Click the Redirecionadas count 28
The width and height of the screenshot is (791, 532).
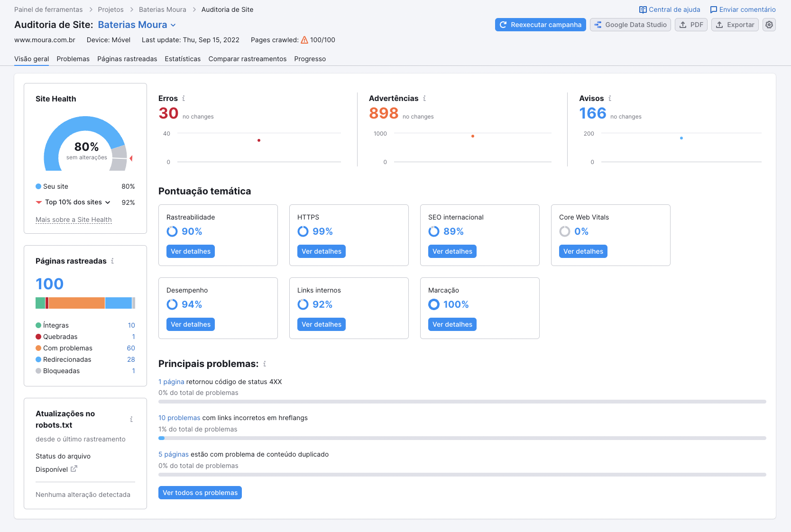tap(131, 359)
